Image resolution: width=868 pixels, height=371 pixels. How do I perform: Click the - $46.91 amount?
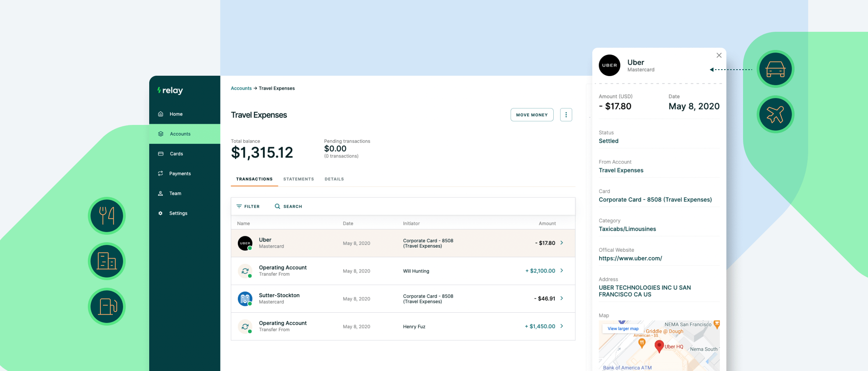click(x=545, y=299)
